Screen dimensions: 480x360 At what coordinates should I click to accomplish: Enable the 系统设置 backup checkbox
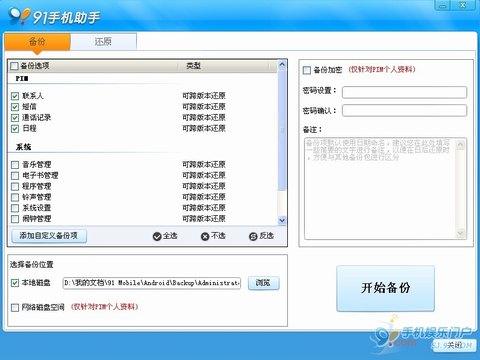coord(15,208)
